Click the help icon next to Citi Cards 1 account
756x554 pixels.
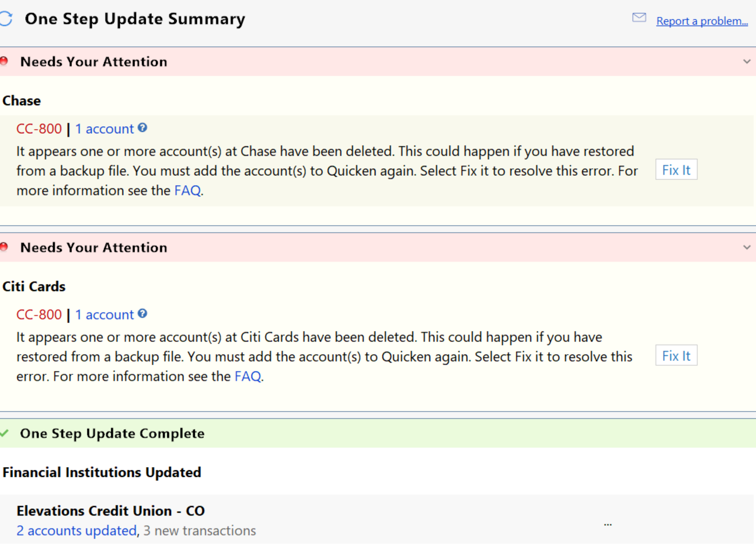(143, 313)
